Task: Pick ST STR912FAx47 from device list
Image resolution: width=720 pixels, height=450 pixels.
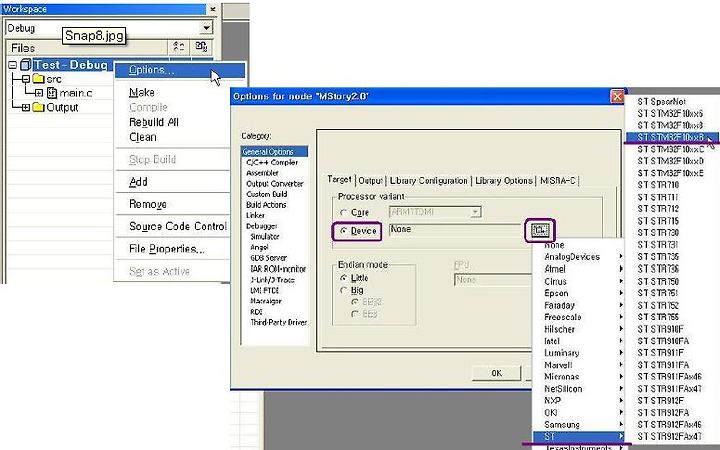Action: pyautogui.click(x=671, y=436)
